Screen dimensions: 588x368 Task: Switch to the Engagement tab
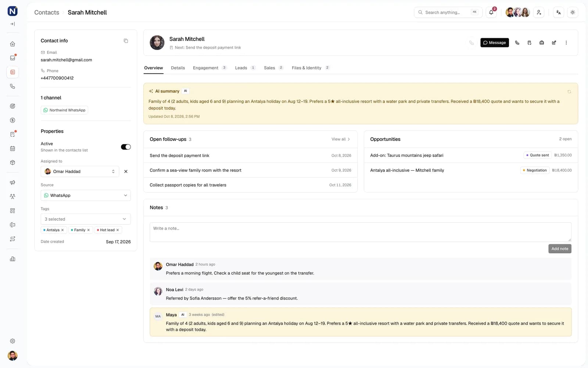click(x=210, y=68)
